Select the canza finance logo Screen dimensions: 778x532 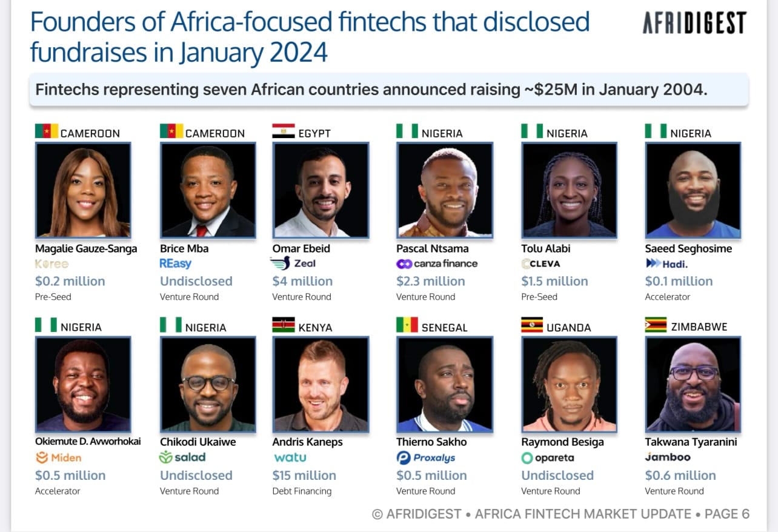click(437, 264)
